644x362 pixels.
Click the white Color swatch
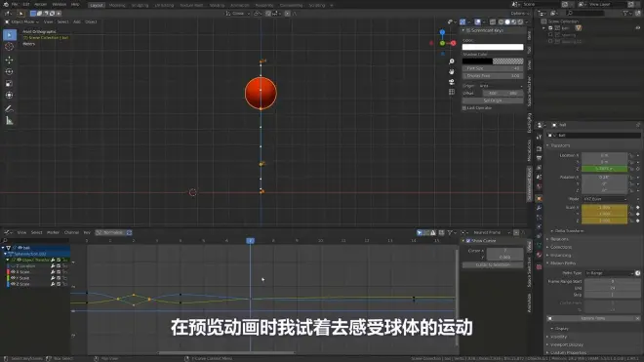(493, 47)
